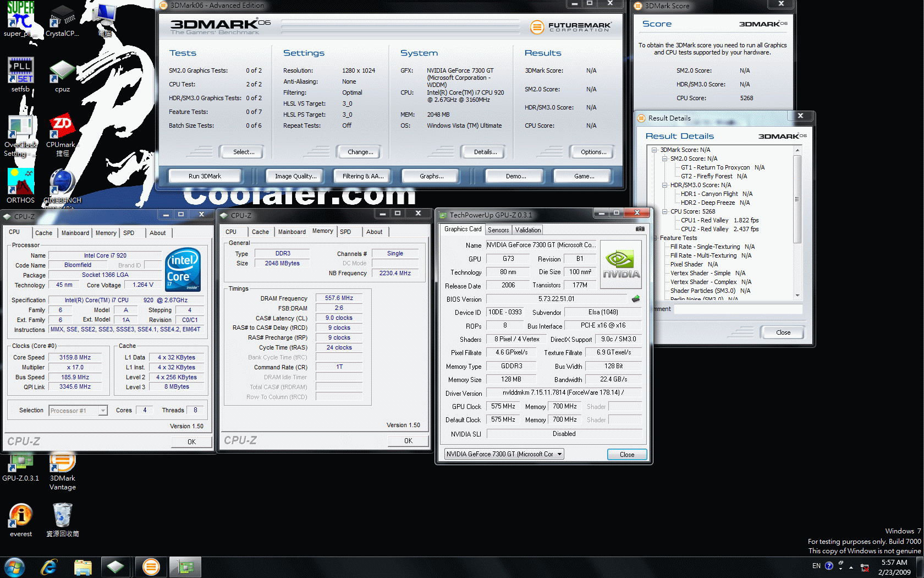
Task: Collapse the CPU Score tree node
Action: coord(664,211)
